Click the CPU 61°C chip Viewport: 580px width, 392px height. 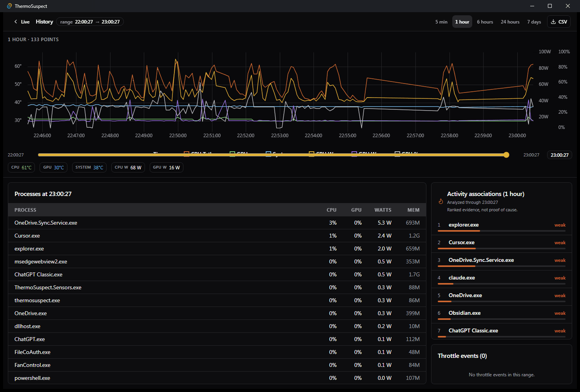coord(22,167)
